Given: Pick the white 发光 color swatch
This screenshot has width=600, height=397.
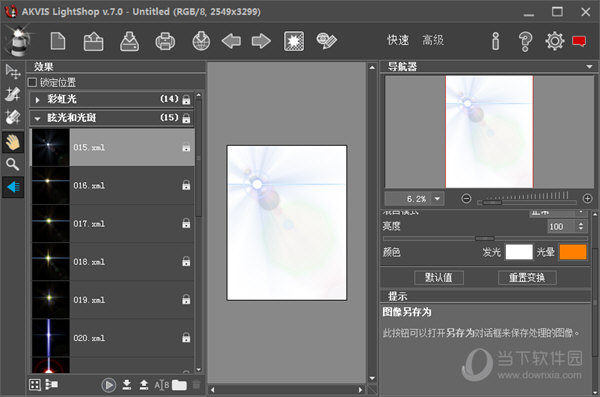Looking at the screenshot, I should (x=519, y=252).
